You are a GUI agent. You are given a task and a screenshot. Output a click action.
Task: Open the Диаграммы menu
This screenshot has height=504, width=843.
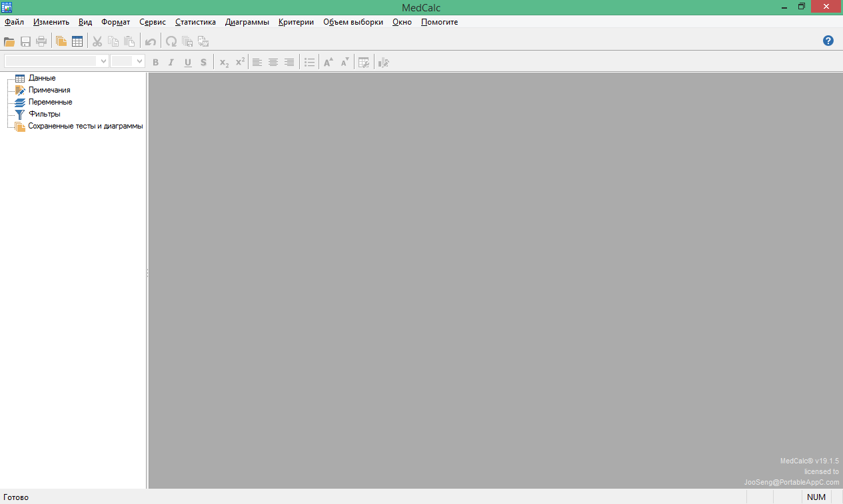(x=247, y=22)
